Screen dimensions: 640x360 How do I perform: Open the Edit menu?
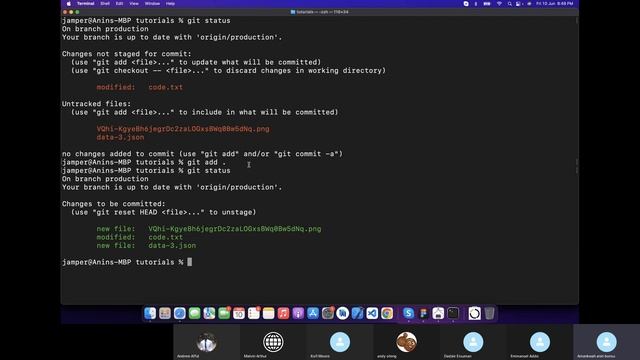[x=119, y=4]
